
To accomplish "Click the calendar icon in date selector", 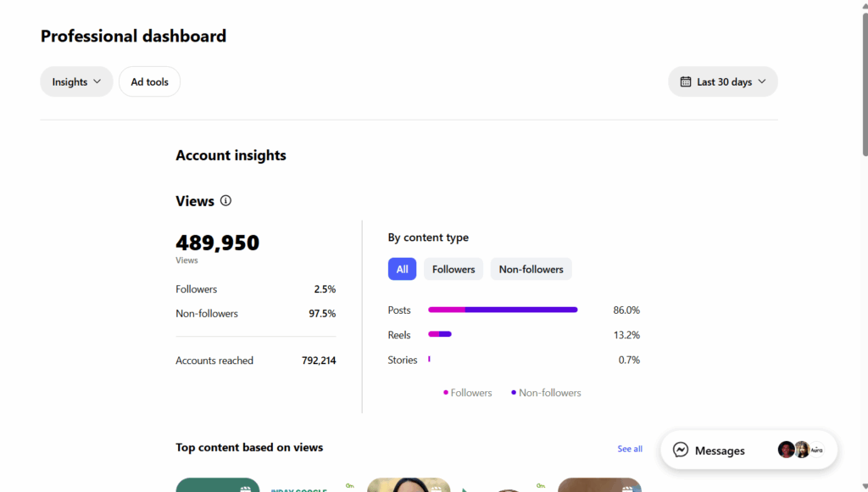I will click(x=686, y=82).
